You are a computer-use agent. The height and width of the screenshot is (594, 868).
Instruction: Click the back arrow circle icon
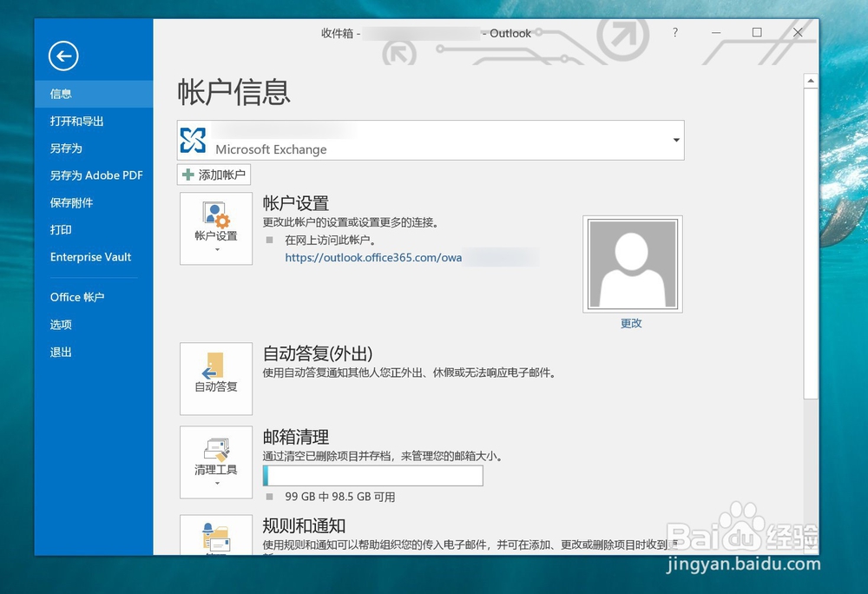[x=63, y=56]
